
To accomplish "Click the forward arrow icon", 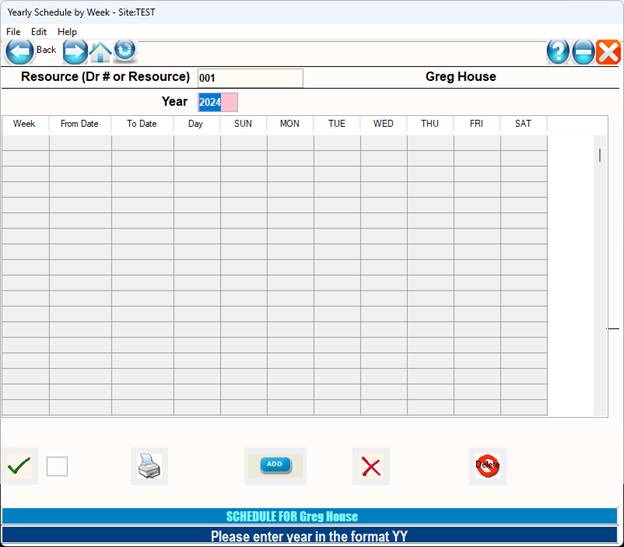I will coord(75,51).
